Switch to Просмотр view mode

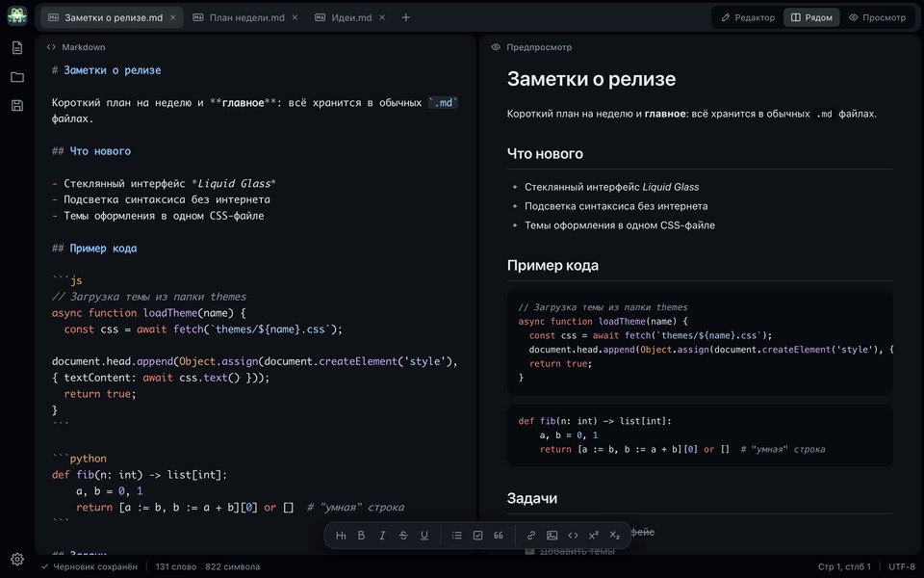click(877, 17)
